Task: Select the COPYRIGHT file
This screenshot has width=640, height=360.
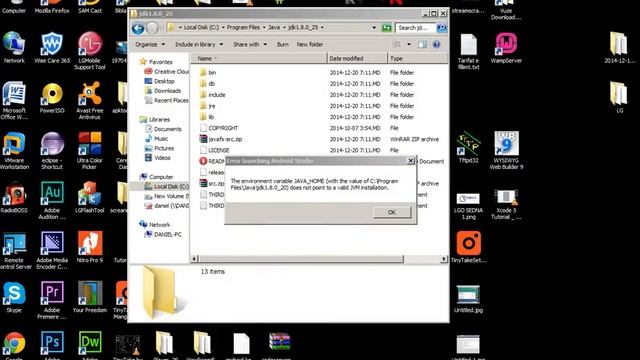Action: point(223,128)
